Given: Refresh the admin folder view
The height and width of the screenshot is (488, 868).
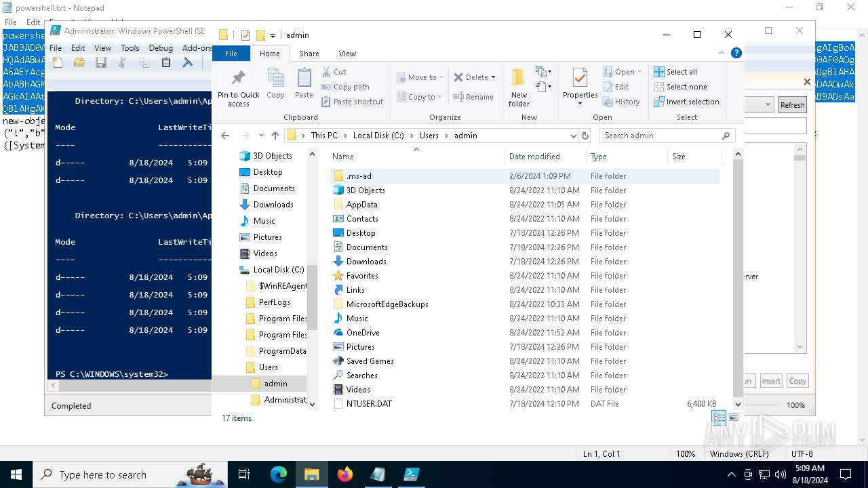Looking at the screenshot, I should [x=585, y=136].
